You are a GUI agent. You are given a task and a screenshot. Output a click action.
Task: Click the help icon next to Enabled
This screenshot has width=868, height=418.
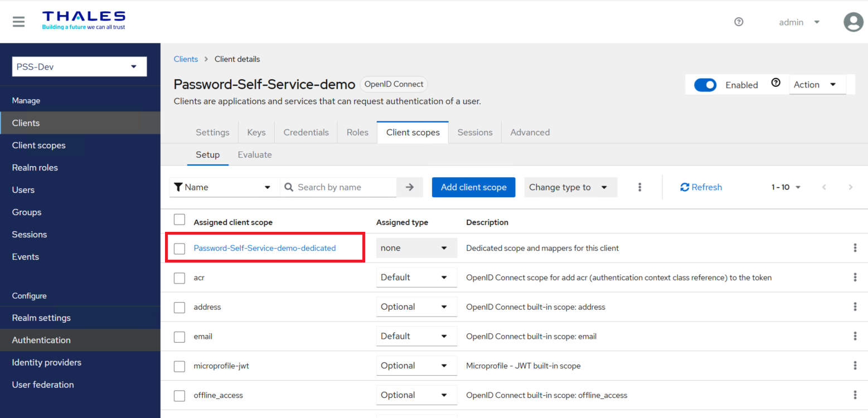[x=775, y=83]
